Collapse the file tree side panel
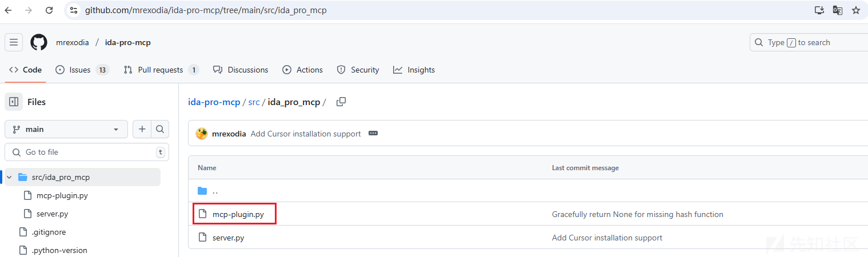 14,102
